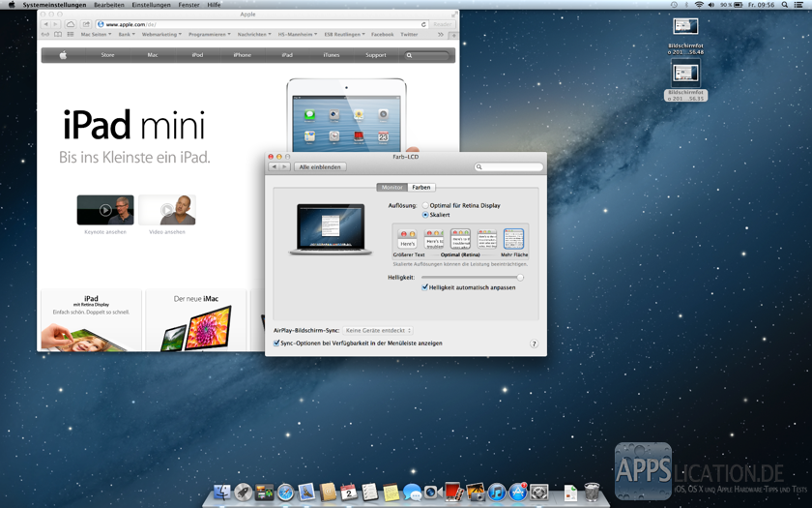The width and height of the screenshot is (812, 508).
Task: Open Photo Booth icon in Dock
Action: (454, 492)
